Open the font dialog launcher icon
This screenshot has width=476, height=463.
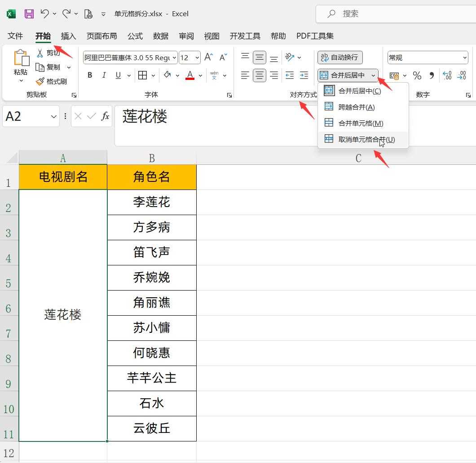click(x=229, y=95)
